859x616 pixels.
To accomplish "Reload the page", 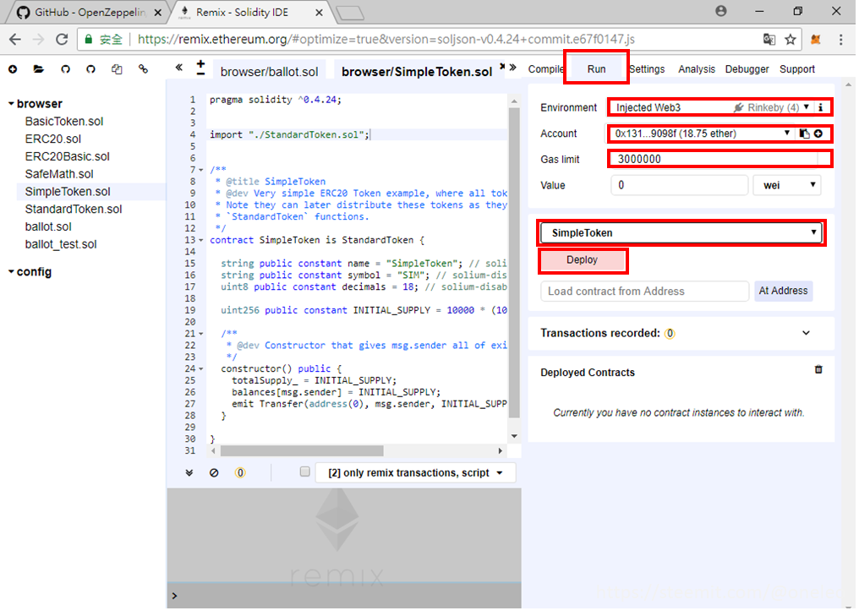I will pyautogui.click(x=62, y=40).
